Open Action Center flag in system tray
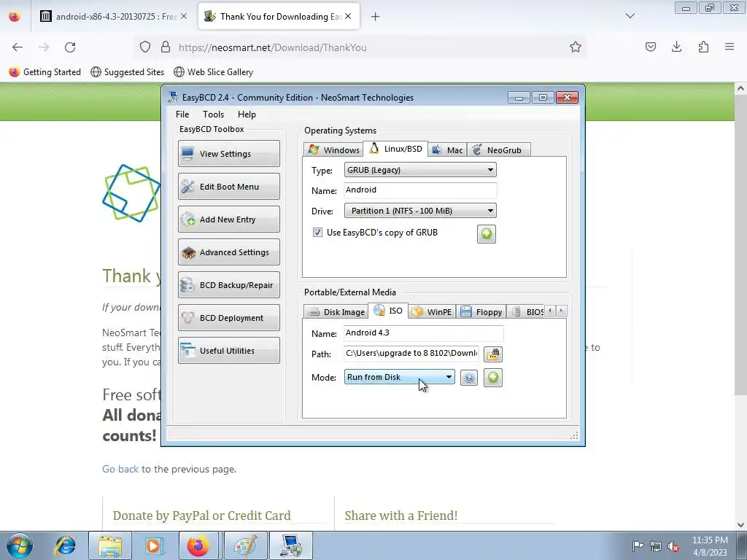Viewport: 747px width, 560px height. click(x=638, y=546)
